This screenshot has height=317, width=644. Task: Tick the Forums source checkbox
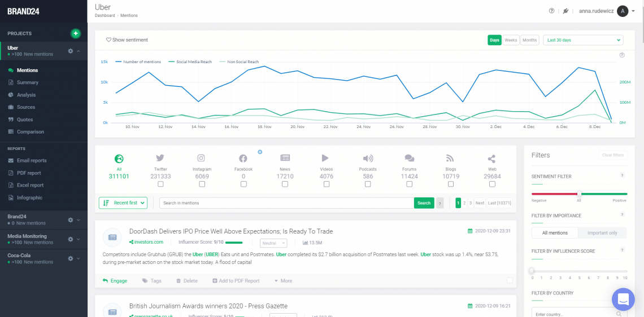pyautogui.click(x=409, y=184)
